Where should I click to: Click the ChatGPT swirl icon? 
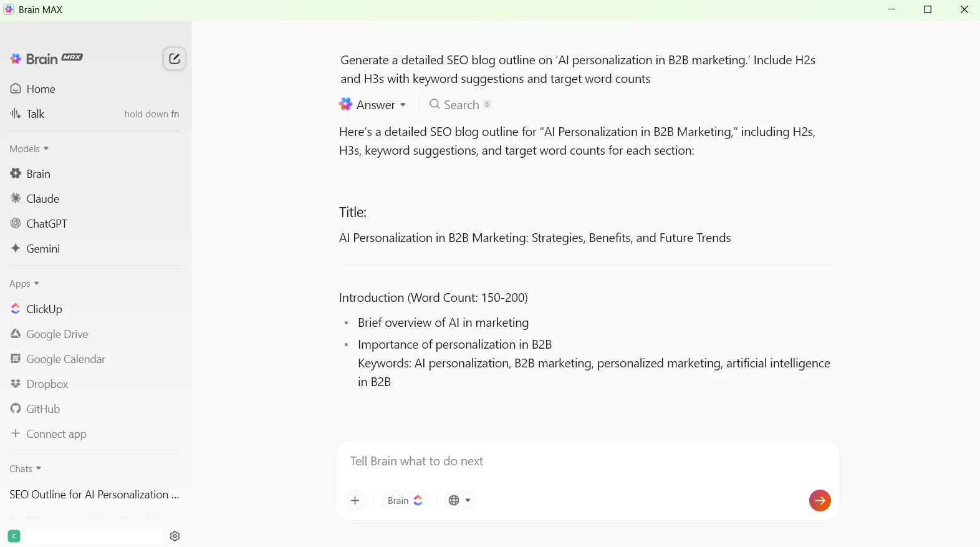(16, 223)
